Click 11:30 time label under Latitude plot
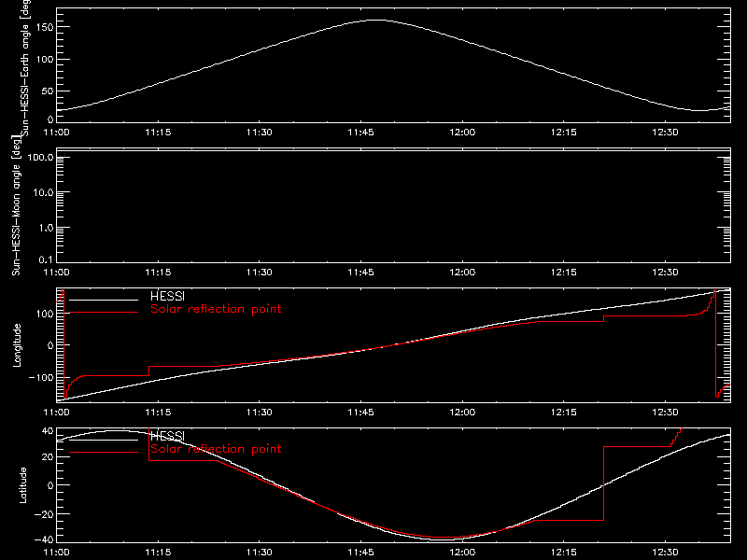The image size is (747, 560). [260, 553]
